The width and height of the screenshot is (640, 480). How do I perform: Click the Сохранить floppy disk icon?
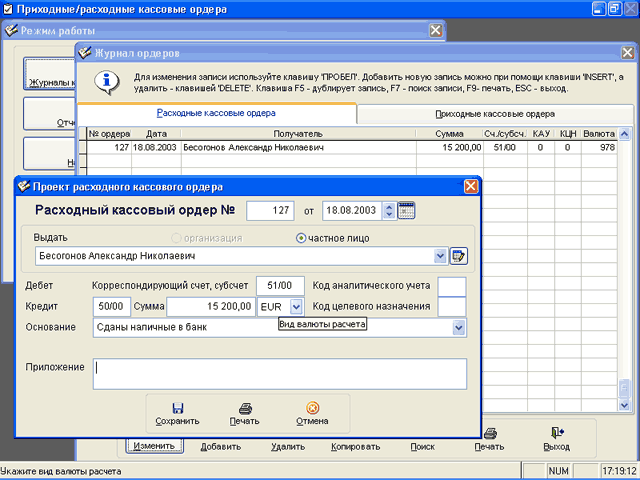point(177,407)
